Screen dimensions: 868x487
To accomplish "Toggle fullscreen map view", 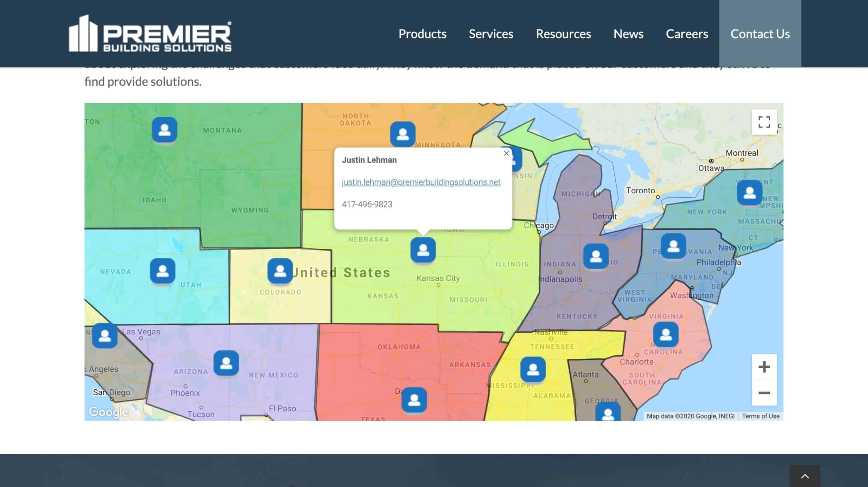I will coord(764,122).
